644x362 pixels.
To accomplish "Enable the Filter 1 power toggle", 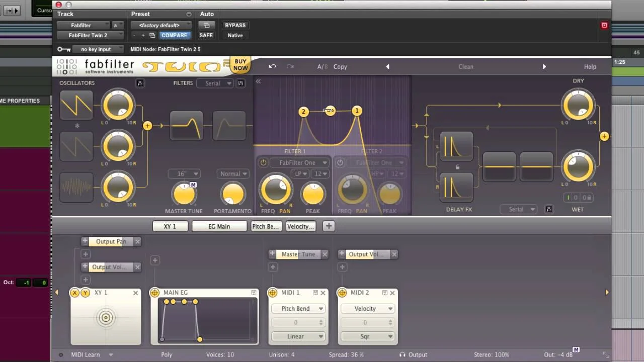I will click(x=262, y=162).
